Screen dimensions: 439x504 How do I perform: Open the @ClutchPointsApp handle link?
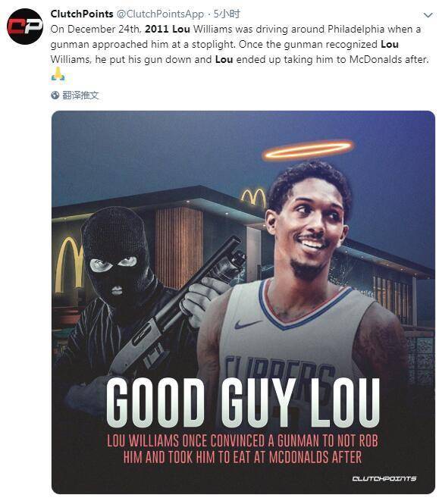pos(159,14)
